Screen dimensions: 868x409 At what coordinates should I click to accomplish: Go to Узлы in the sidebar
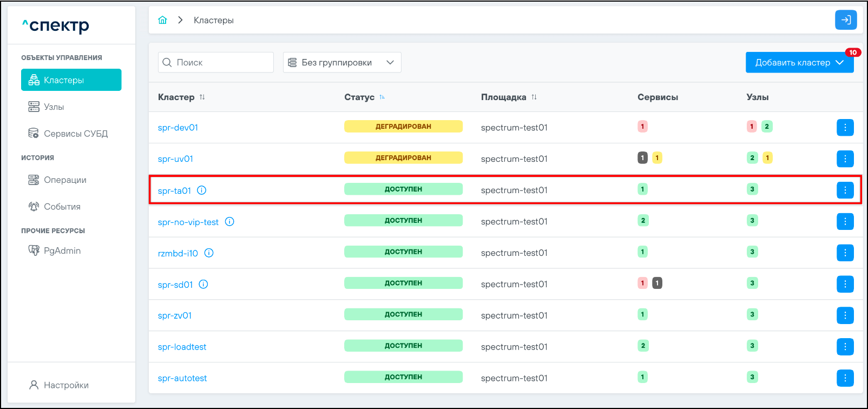[x=54, y=107]
